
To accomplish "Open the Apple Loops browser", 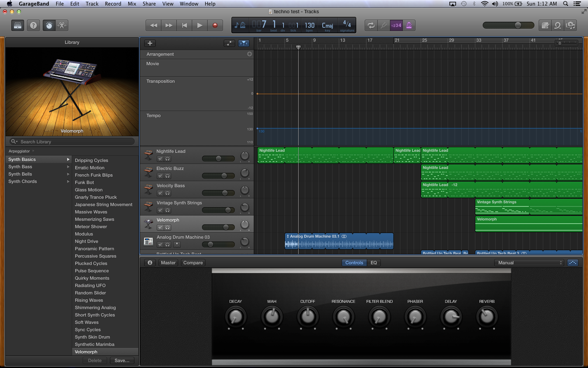I will click(558, 25).
